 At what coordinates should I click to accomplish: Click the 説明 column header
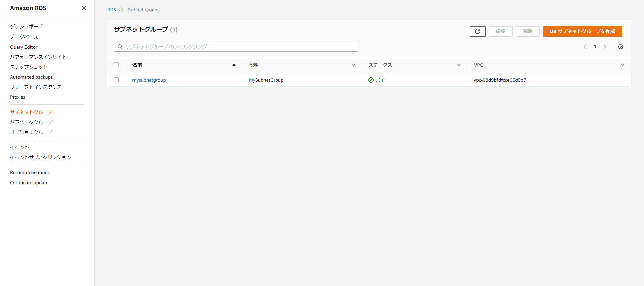click(x=254, y=65)
